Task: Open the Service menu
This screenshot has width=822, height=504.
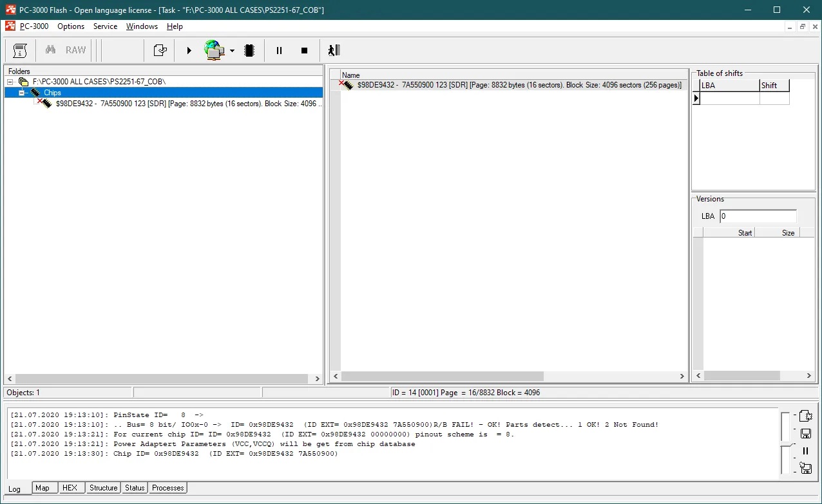Action: coord(105,26)
